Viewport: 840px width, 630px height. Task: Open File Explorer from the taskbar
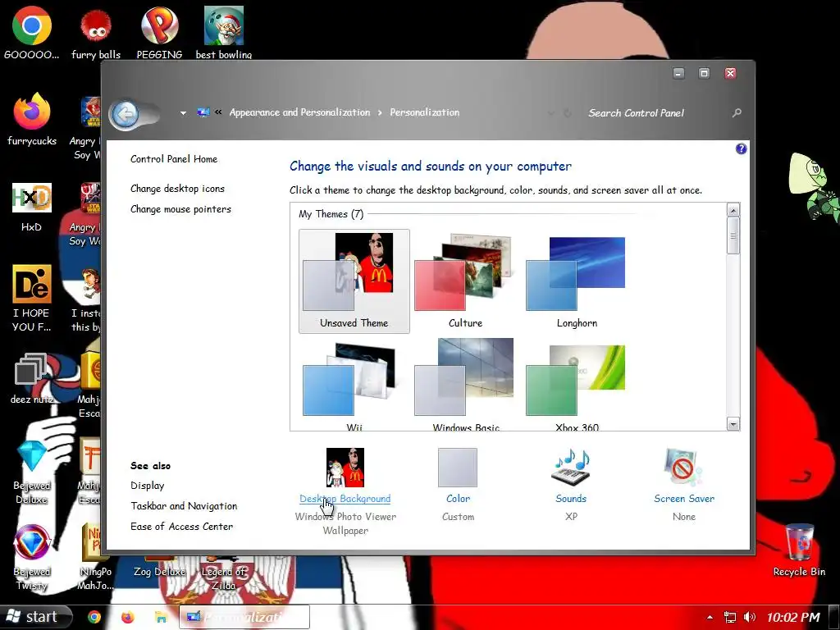(161, 617)
